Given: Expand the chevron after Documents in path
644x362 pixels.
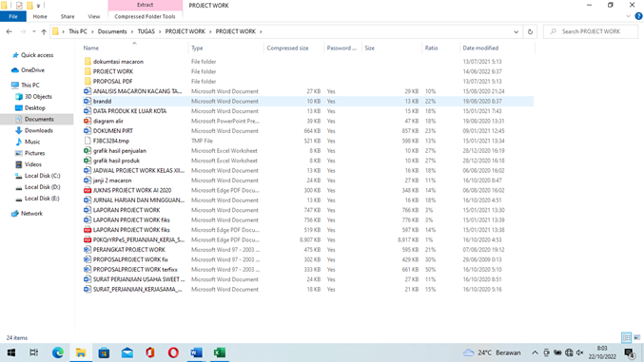Looking at the screenshot, I should point(132,31).
